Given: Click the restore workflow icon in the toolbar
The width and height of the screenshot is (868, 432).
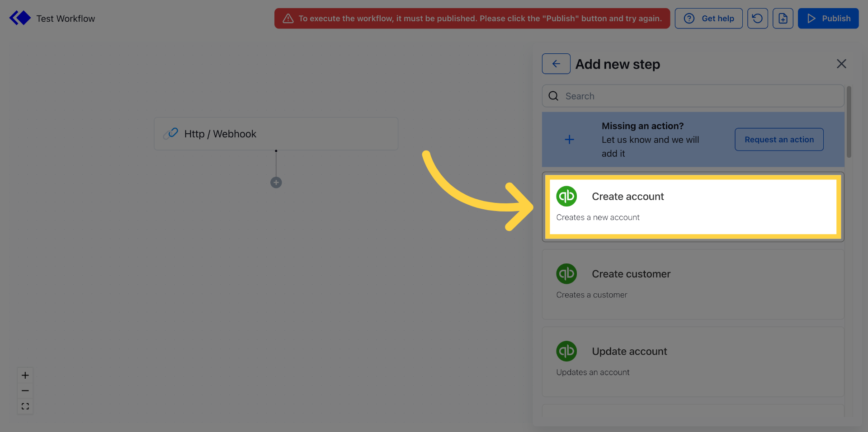Looking at the screenshot, I should (x=757, y=18).
